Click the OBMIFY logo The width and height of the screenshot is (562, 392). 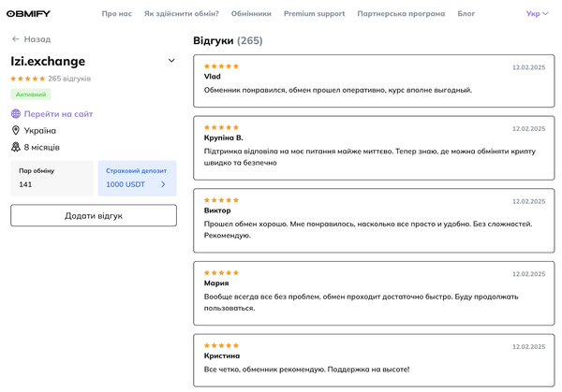coord(28,14)
